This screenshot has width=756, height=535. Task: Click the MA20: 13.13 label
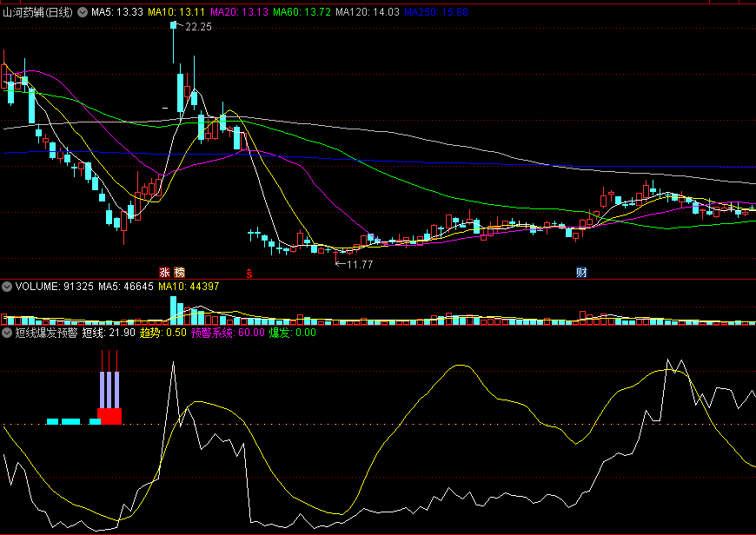pyautogui.click(x=239, y=12)
